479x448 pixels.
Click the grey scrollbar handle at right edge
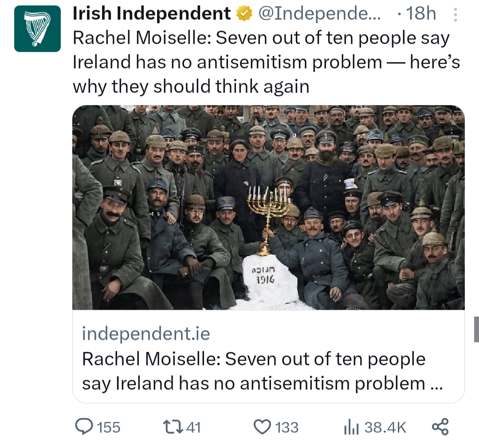coord(476,329)
